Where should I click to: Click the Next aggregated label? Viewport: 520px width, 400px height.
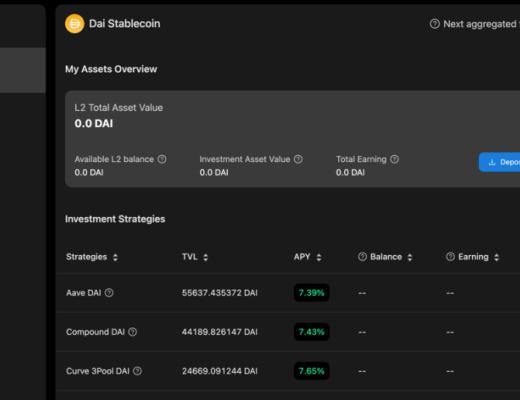coord(480,24)
